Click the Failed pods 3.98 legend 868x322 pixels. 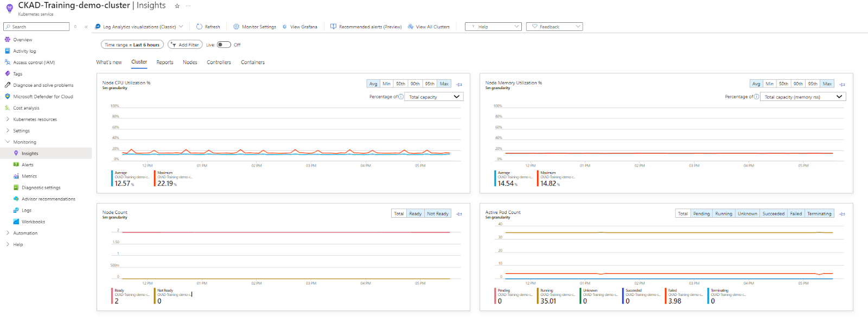684,296
